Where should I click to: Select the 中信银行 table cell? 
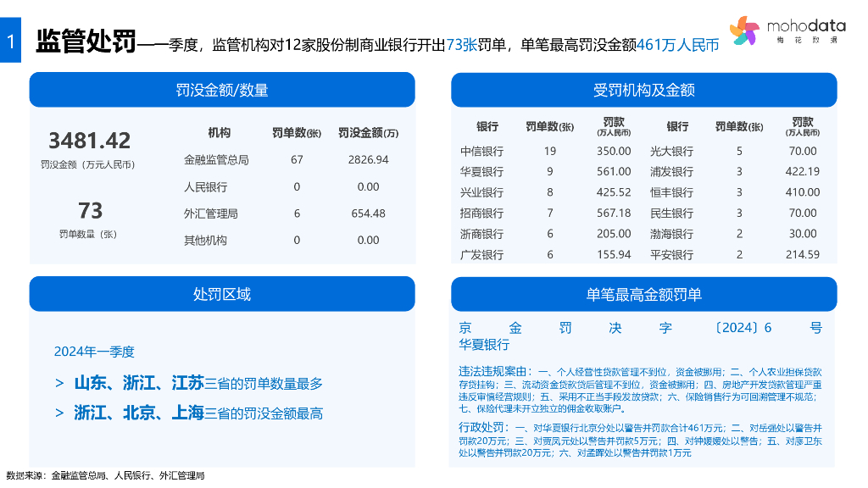pyautogui.click(x=482, y=151)
